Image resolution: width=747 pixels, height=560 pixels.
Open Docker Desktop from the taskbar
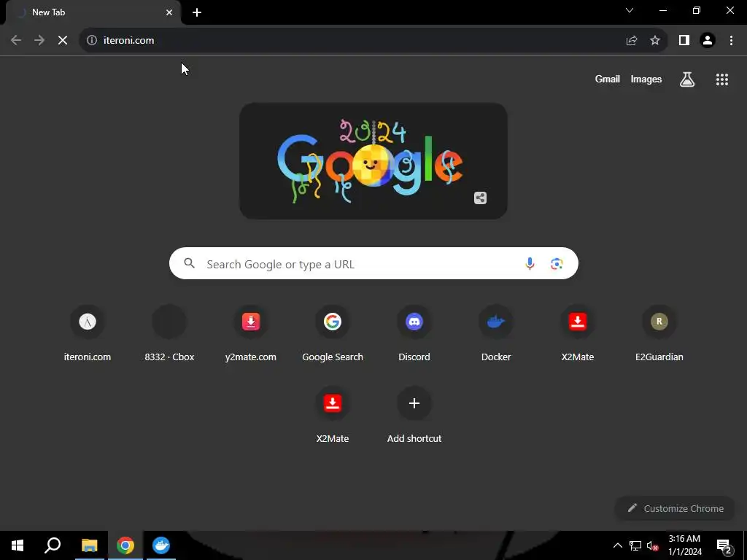[x=161, y=545]
